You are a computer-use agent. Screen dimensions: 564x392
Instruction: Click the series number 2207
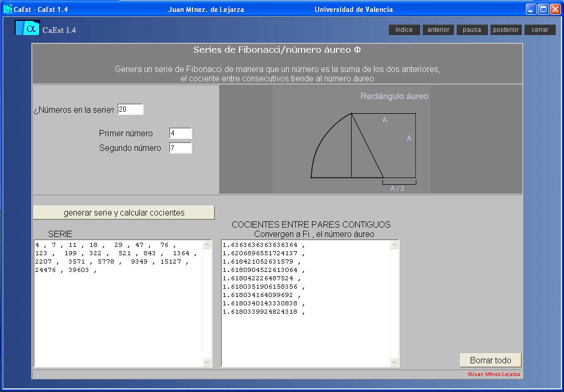(43, 262)
